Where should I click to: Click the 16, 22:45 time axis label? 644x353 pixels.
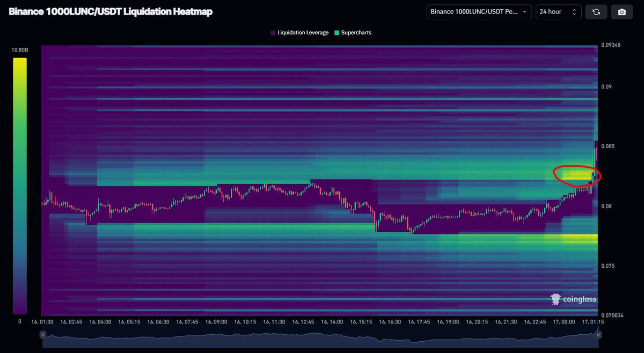pyautogui.click(x=535, y=322)
